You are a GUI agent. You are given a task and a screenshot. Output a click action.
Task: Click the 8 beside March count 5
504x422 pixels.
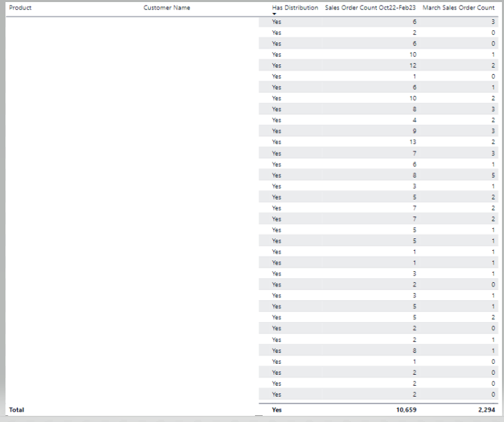(414, 175)
